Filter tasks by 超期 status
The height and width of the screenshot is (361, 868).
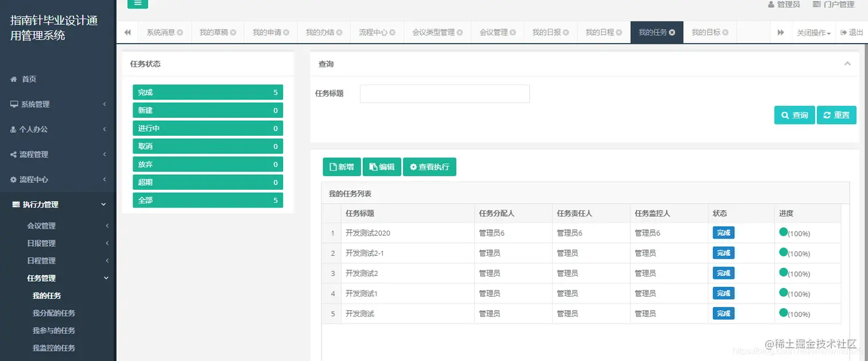(x=208, y=182)
